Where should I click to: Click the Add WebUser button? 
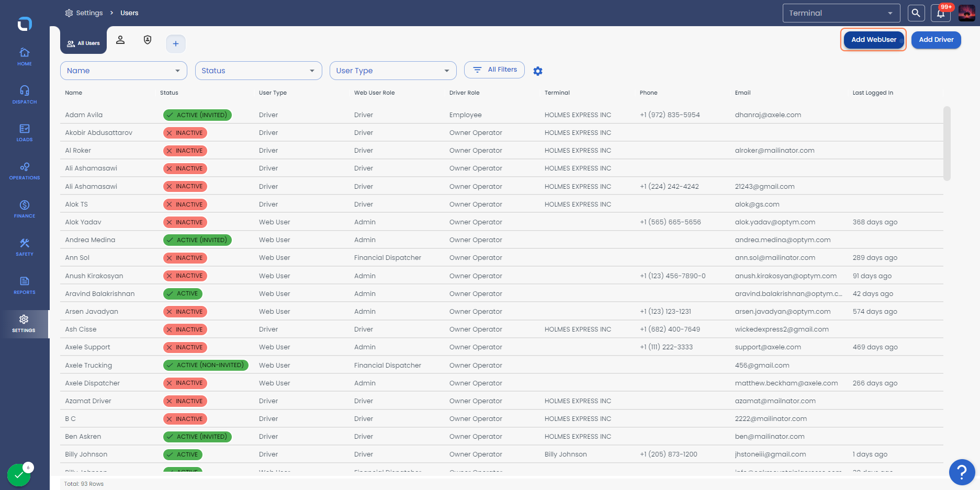point(873,40)
